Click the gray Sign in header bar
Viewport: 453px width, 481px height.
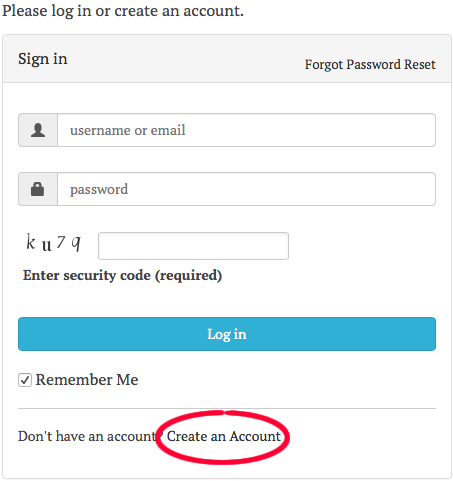coord(227,59)
